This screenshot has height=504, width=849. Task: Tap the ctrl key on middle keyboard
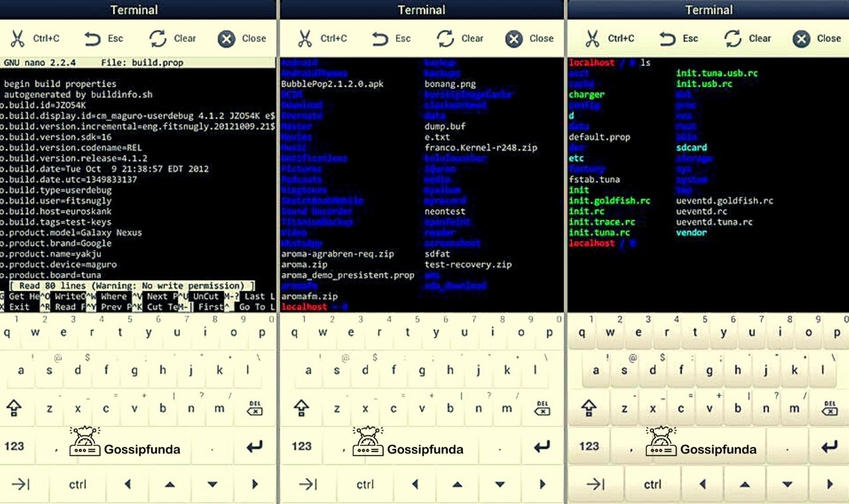[x=365, y=485]
